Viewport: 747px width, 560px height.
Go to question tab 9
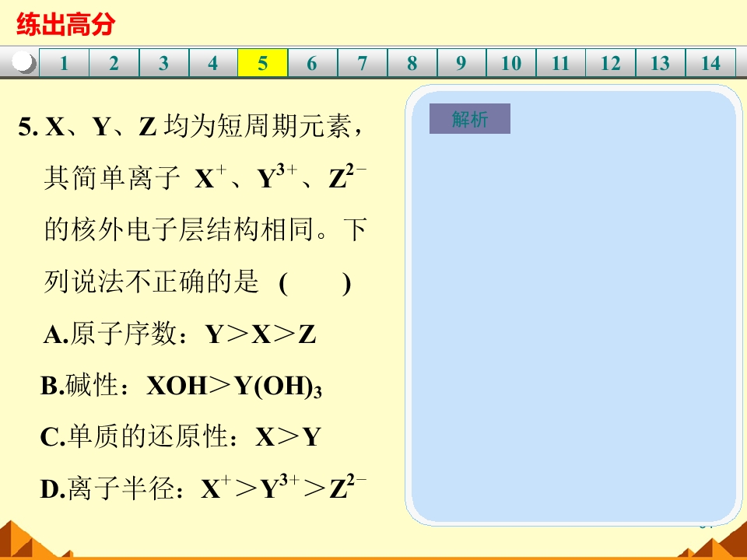coord(461,63)
